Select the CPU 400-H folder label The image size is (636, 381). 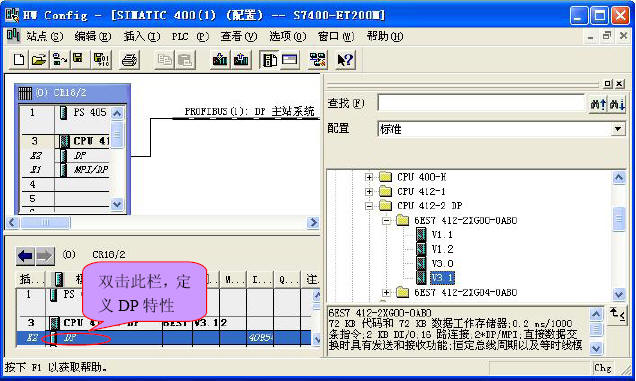point(421,177)
